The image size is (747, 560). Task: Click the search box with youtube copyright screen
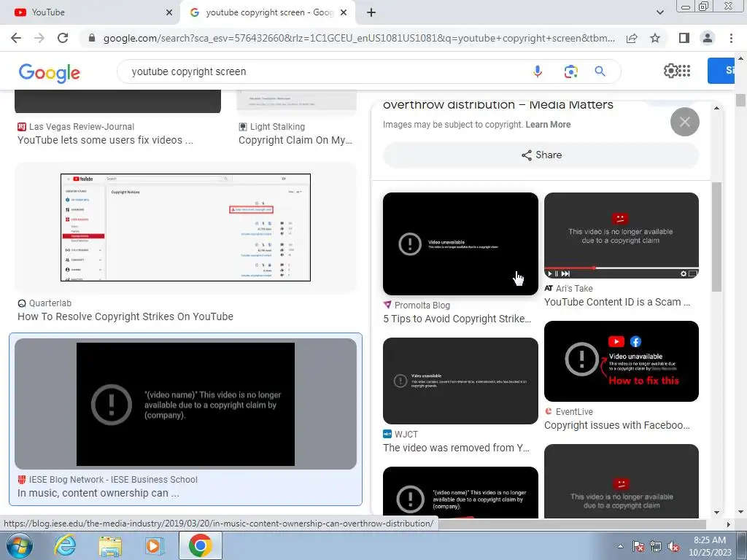coord(324,71)
